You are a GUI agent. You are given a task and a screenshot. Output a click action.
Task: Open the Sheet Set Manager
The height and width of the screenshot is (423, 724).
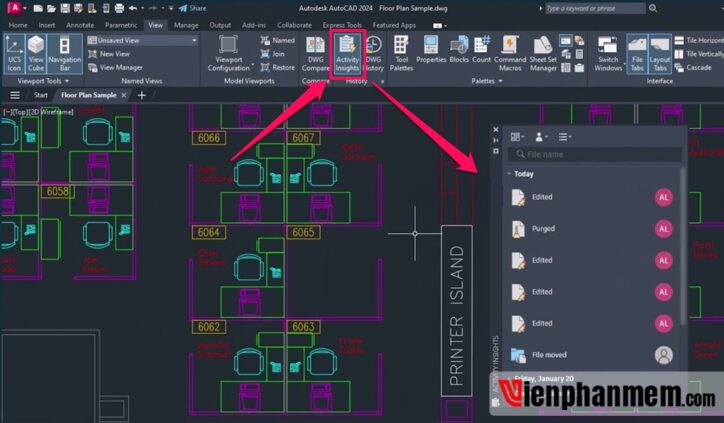pyautogui.click(x=543, y=54)
